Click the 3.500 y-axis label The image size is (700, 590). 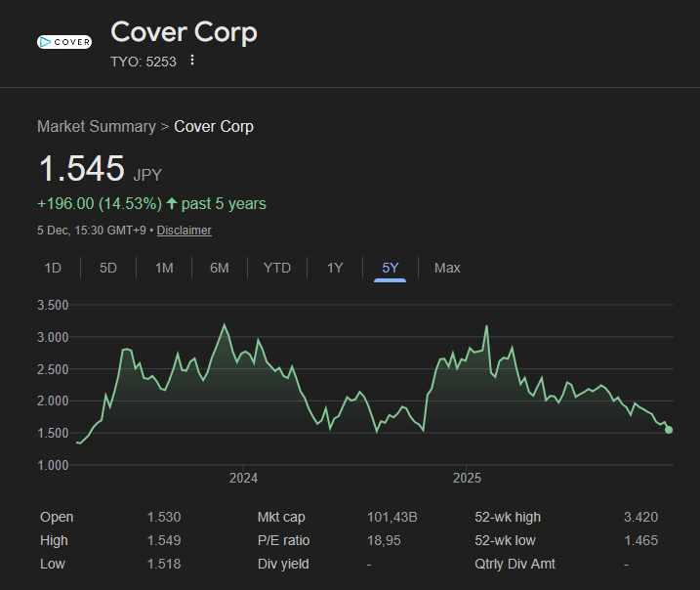coord(53,305)
